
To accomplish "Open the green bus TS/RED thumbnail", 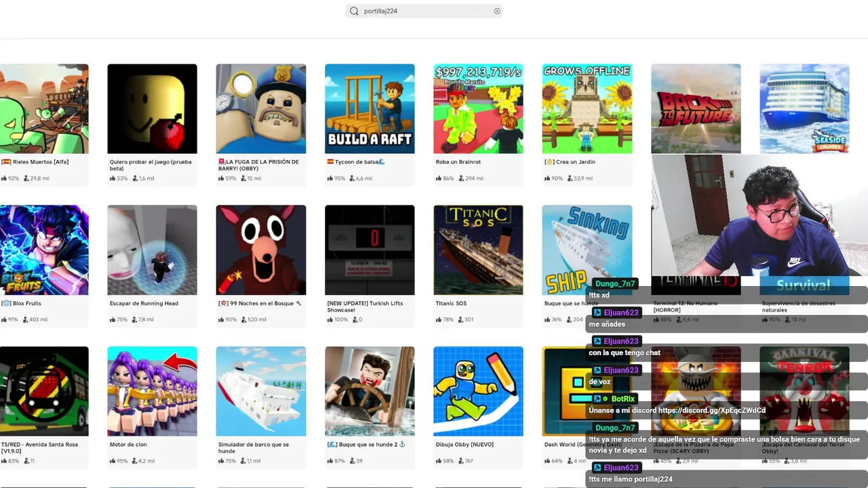I will 44,391.
